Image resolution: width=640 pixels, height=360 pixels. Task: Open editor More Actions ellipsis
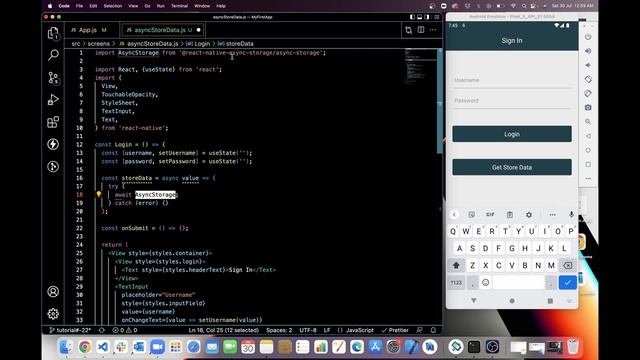[433, 30]
